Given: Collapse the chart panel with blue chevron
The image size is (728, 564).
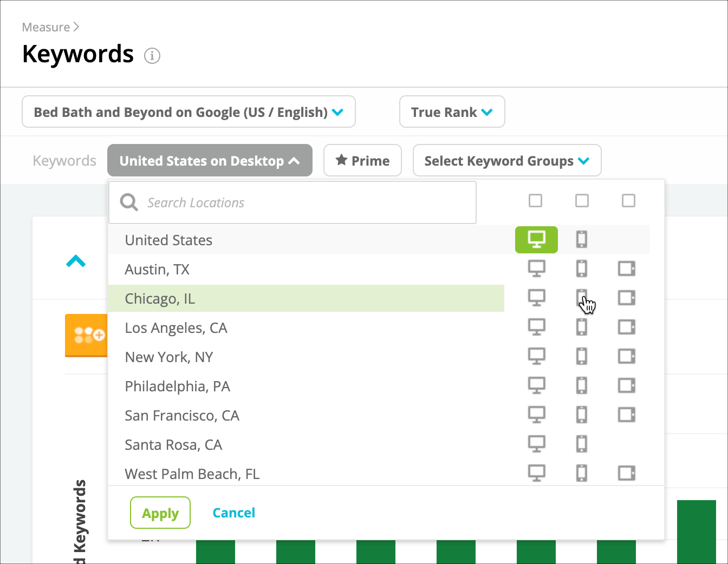Looking at the screenshot, I should pos(76,261).
